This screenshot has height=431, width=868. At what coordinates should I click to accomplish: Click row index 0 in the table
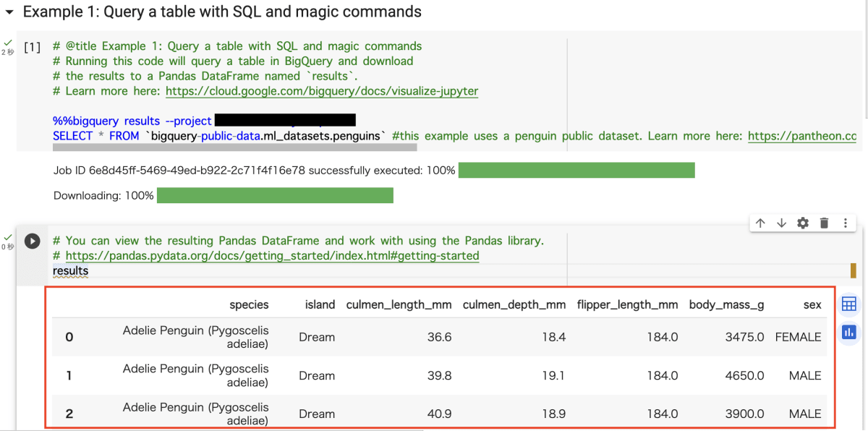(69, 337)
